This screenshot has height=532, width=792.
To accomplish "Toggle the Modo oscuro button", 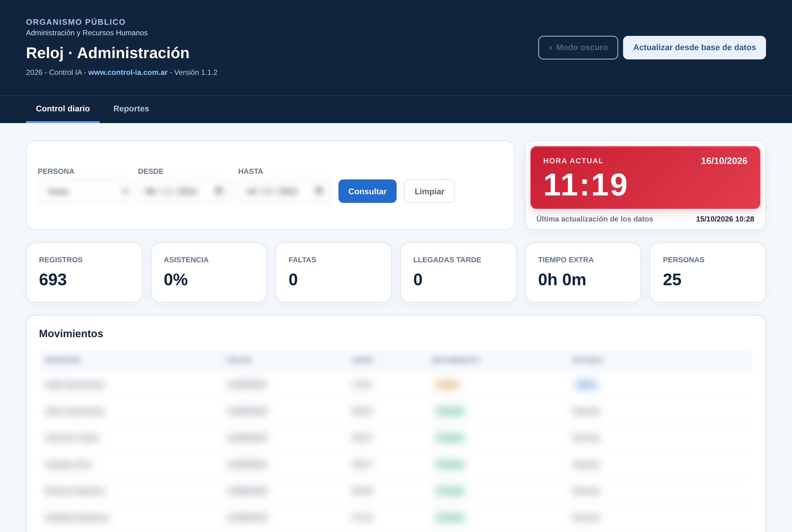I will pos(578,48).
